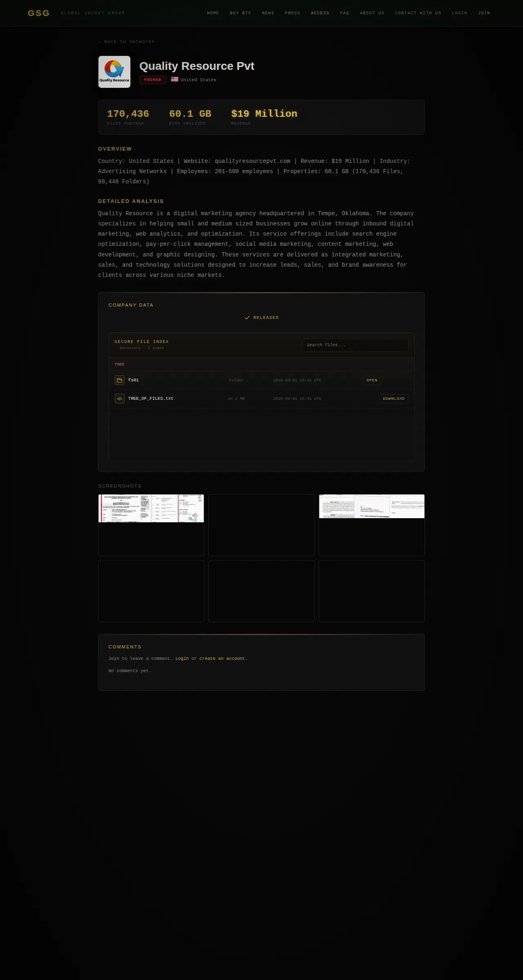Select the Access navigation item
This screenshot has width=523, height=980.
pos(320,13)
